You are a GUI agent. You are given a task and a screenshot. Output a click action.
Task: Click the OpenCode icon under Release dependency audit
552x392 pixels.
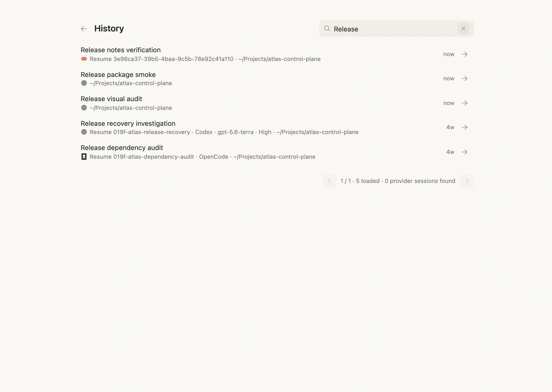coord(84,157)
